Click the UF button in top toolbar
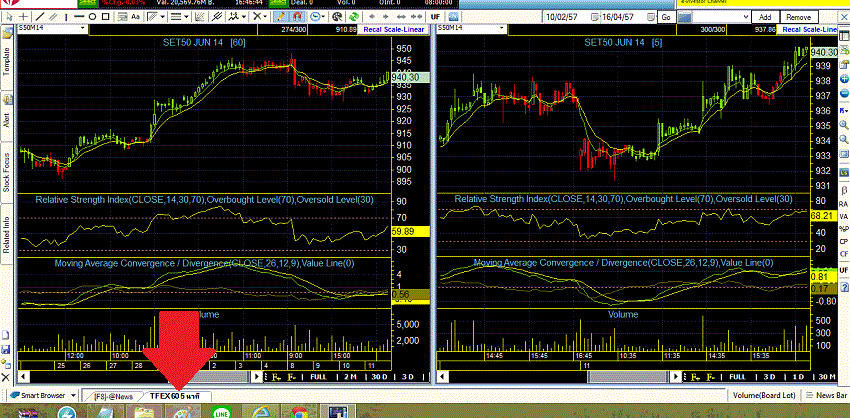The width and height of the screenshot is (850, 418). [x=435, y=17]
